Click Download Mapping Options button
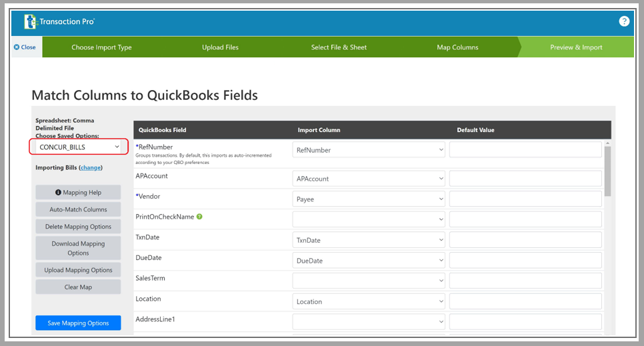The image size is (644, 346). (x=78, y=248)
